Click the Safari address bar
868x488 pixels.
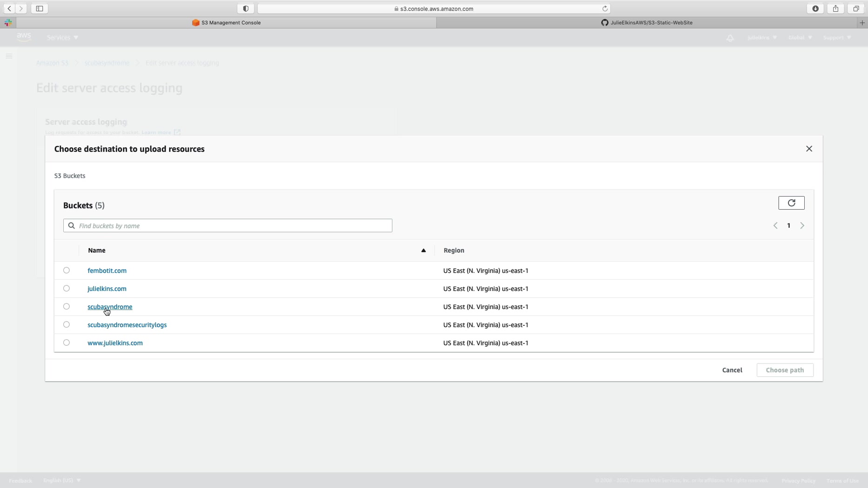click(434, 8)
